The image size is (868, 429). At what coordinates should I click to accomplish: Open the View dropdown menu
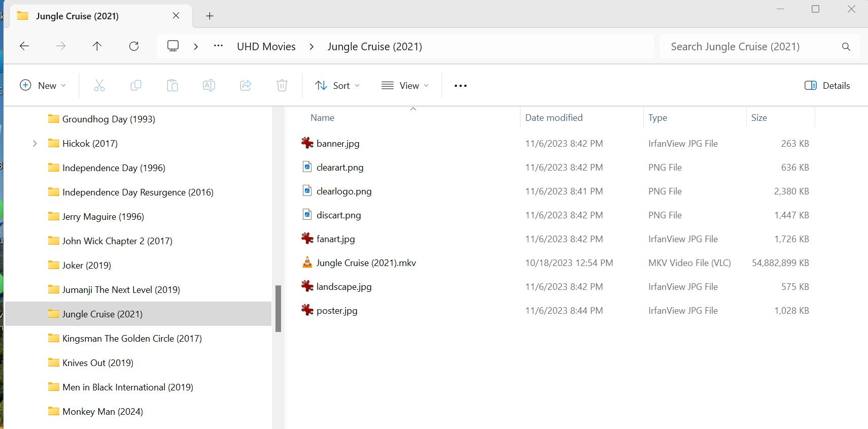pos(405,86)
